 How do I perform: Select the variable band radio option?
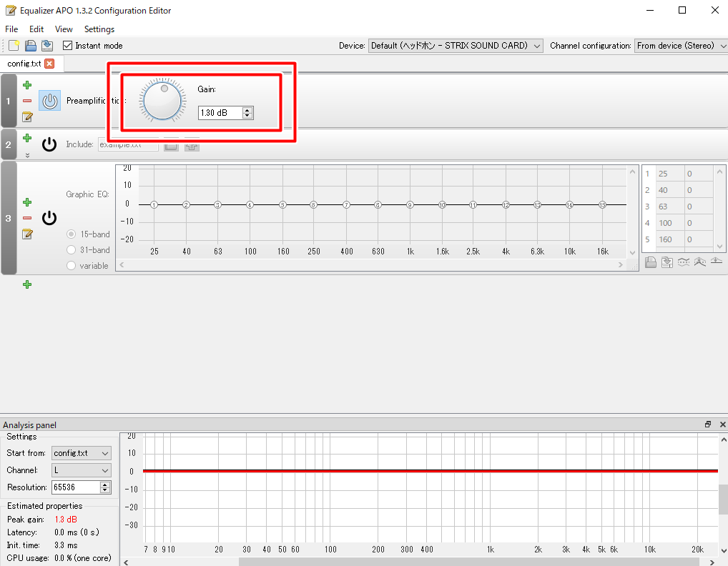click(x=71, y=266)
